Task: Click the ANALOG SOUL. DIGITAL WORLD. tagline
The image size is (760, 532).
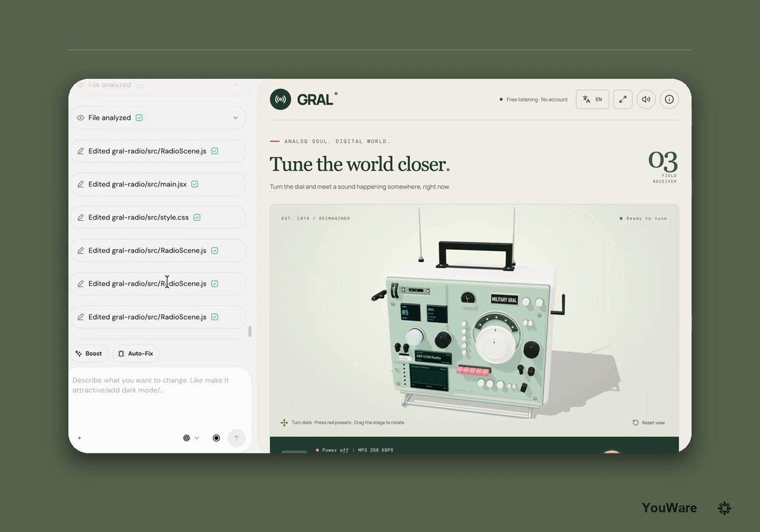Action: coord(337,141)
